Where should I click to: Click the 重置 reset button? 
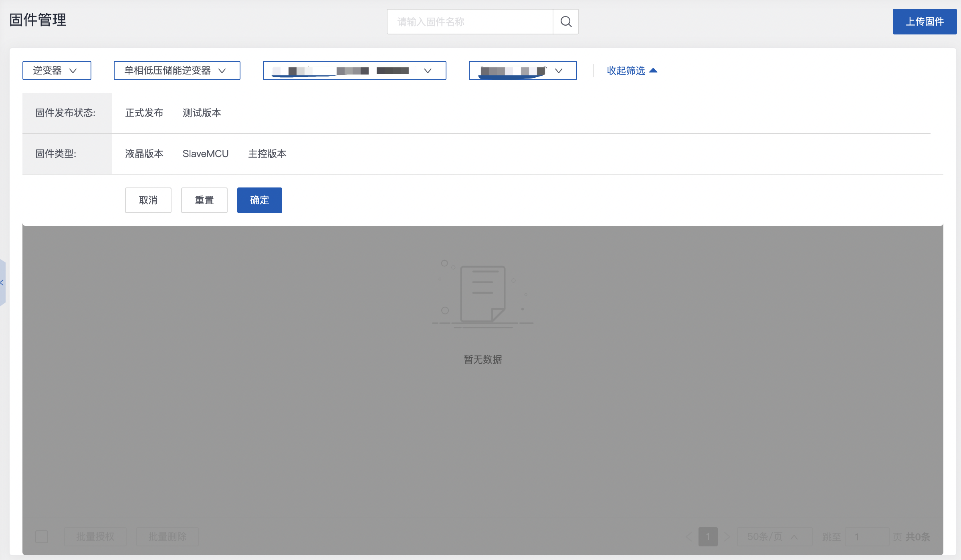coord(204,200)
